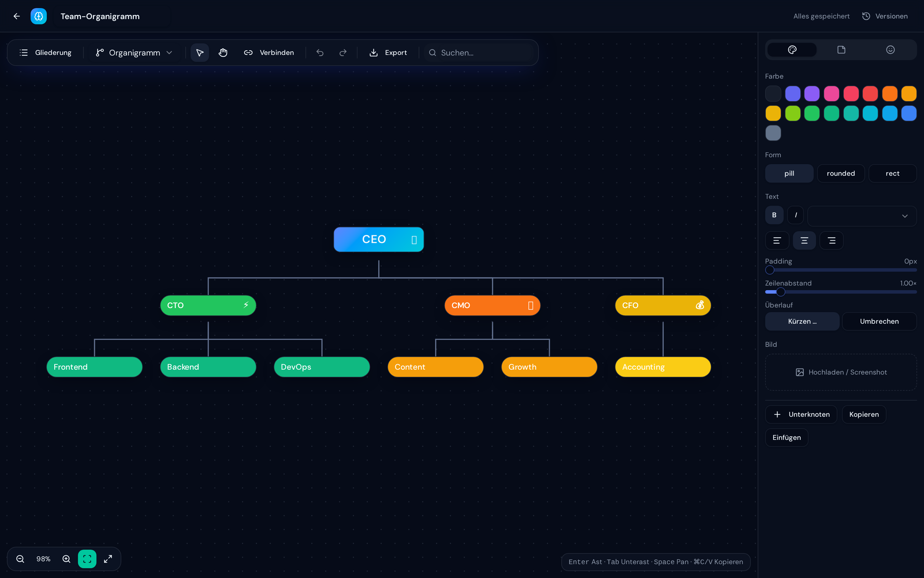This screenshot has width=924, height=578.
Task: Align text right
Action: tap(831, 240)
